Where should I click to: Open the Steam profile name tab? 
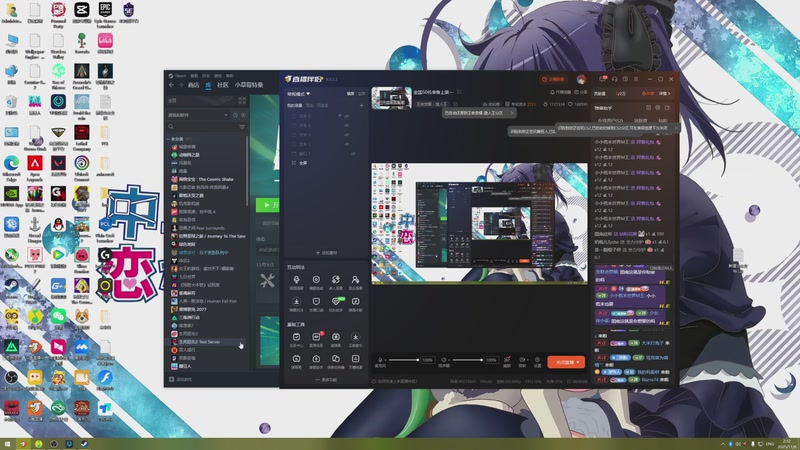click(x=249, y=85)
